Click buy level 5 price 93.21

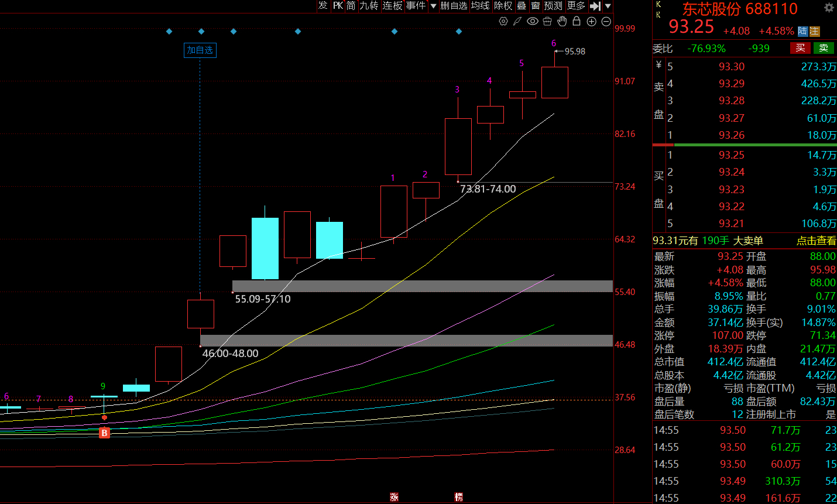(x=732, y=224)
